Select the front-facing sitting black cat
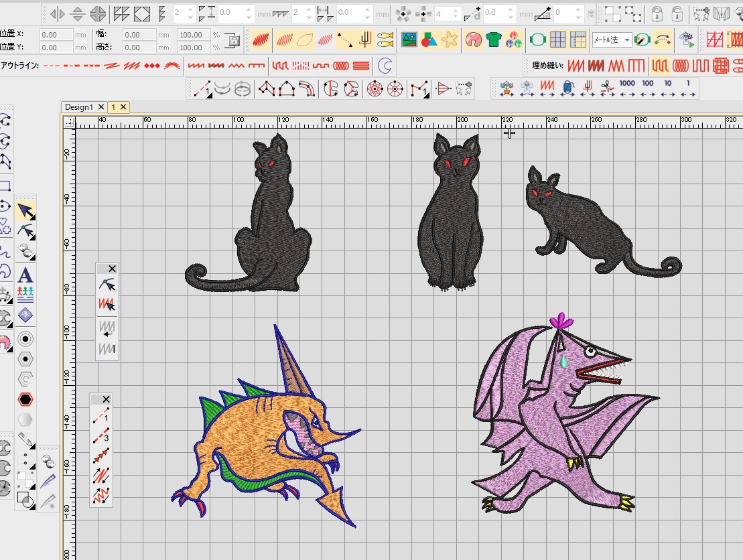The image size is (743, 560). pyautogui.click(x=450, y=212)
